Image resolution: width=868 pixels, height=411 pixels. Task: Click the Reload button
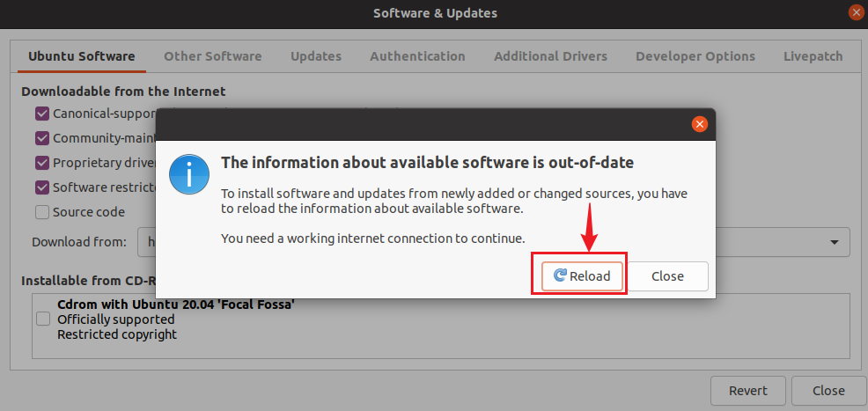tap(582, 275)
